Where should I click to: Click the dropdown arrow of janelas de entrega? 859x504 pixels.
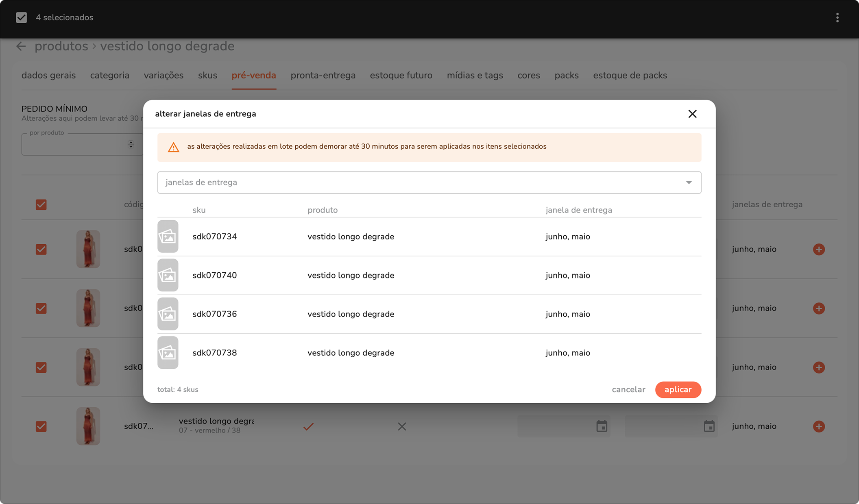point(689,182)
